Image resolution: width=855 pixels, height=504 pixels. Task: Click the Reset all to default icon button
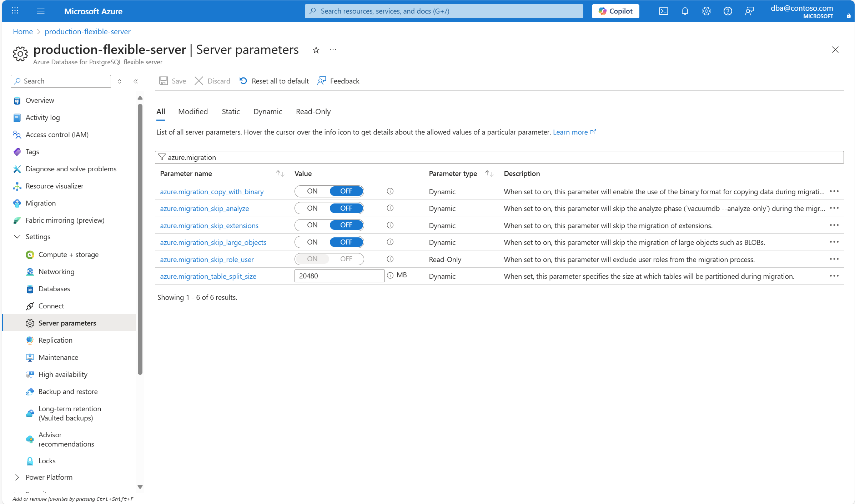pos(243,81)
